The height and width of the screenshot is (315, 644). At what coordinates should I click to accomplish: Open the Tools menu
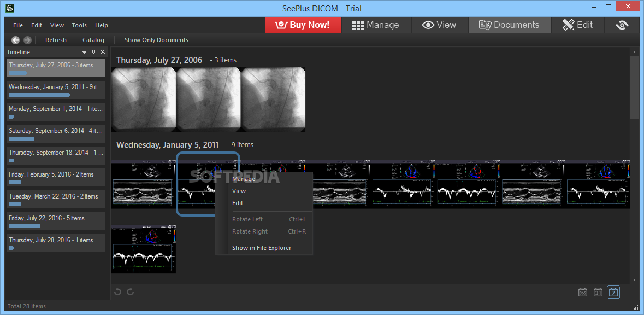click(x=79, y=25)
